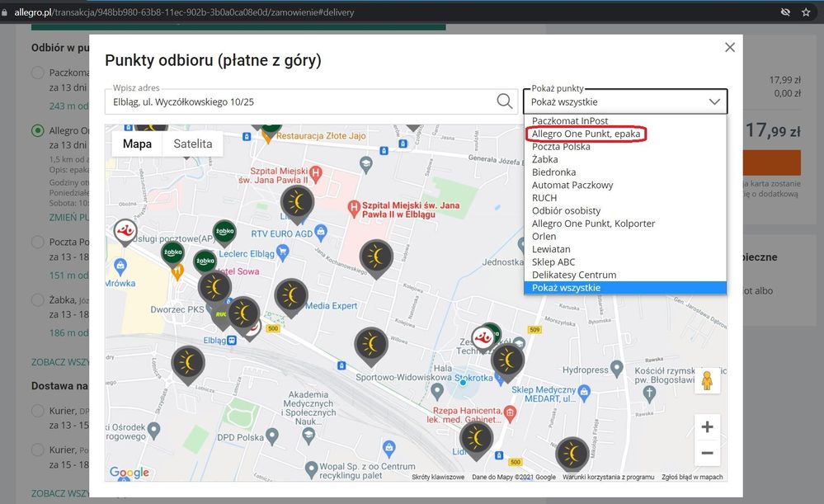Switch map to Satelita view
This screenshot has height=504, width=824.
click(x=193, y=144)
